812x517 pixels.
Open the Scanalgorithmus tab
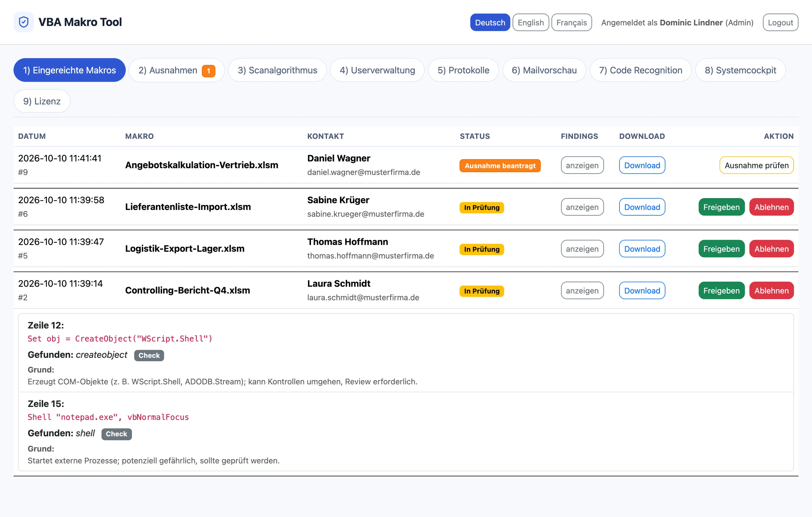pos(277,70)
